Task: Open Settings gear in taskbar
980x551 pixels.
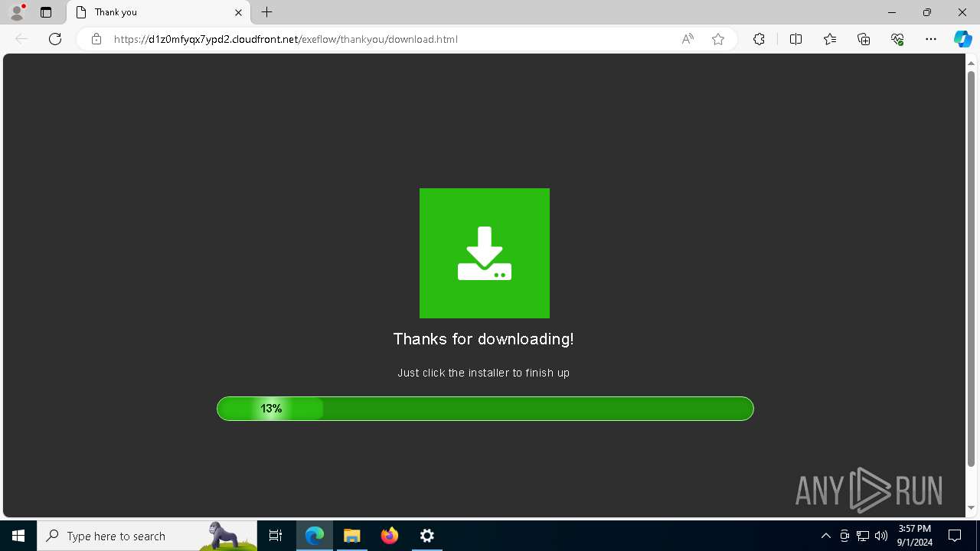Action: click(427, 536)
